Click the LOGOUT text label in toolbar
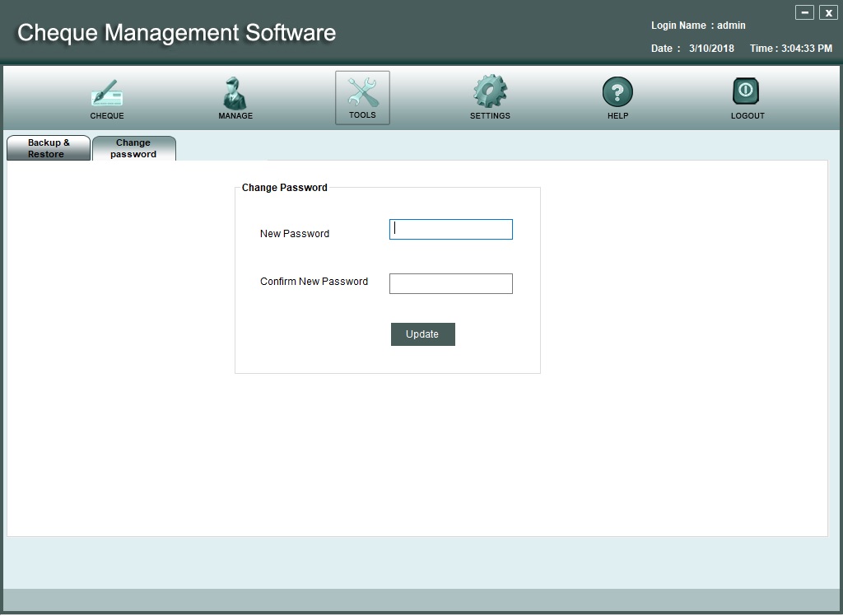843x616 pixels. tap(748, 116)
